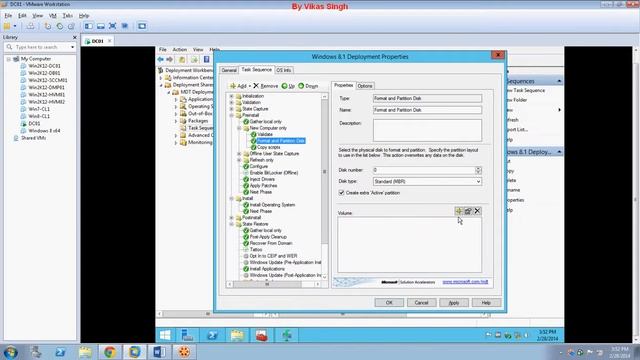Click the dialog Help button
640x360 pixels.
[x=486, y=303]
